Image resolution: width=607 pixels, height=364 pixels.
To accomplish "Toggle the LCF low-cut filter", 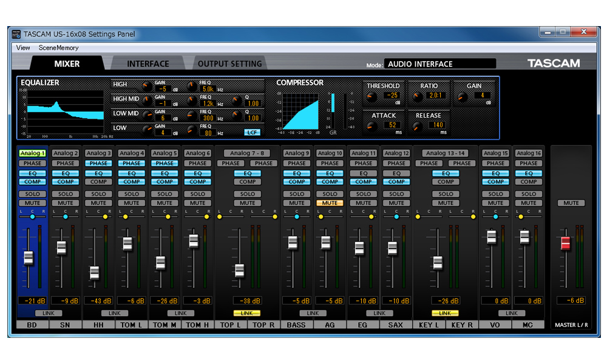I will click(252, 132).
